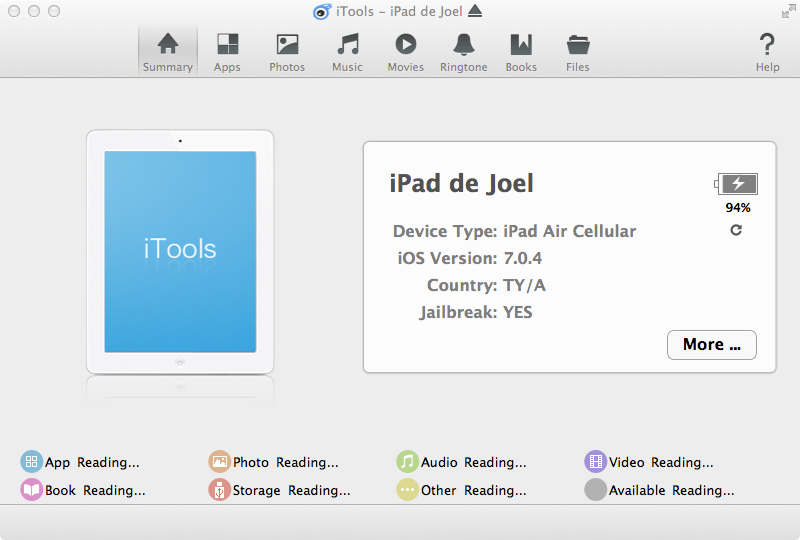Open the Photos section icon

(x=287, y=44)
